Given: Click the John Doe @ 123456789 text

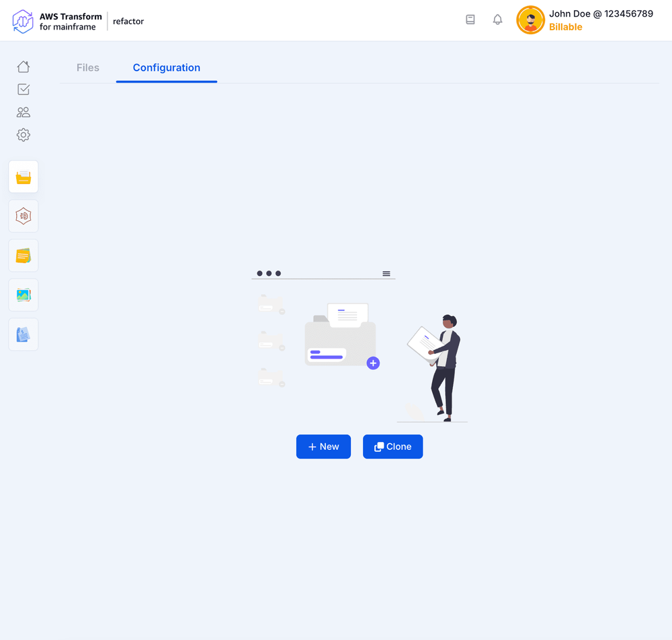Looking at the screenshot, I should pyautogui.click(x=601, y=13).
